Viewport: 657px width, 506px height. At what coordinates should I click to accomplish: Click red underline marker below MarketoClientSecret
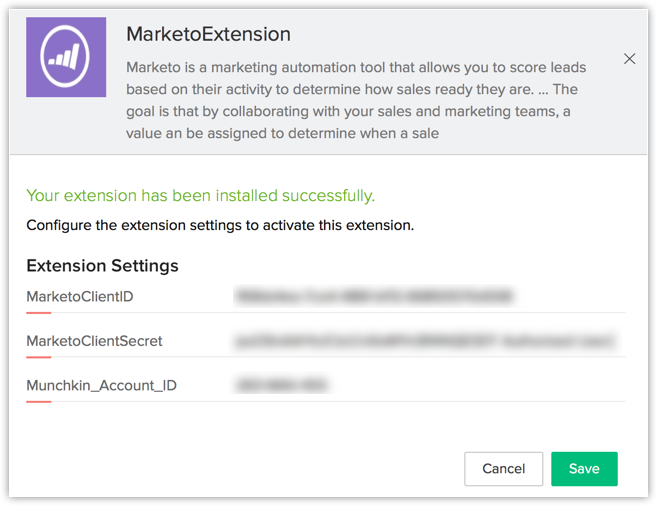click(38, 357)
